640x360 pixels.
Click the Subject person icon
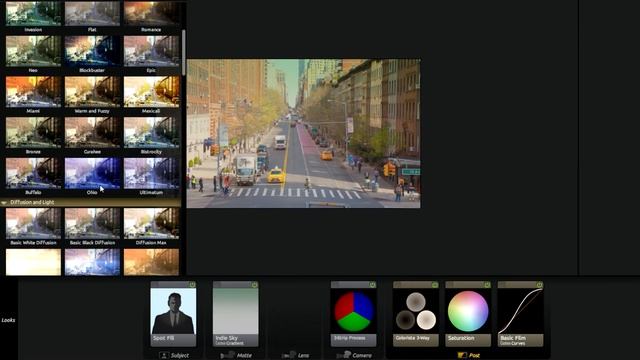(164, 355)
